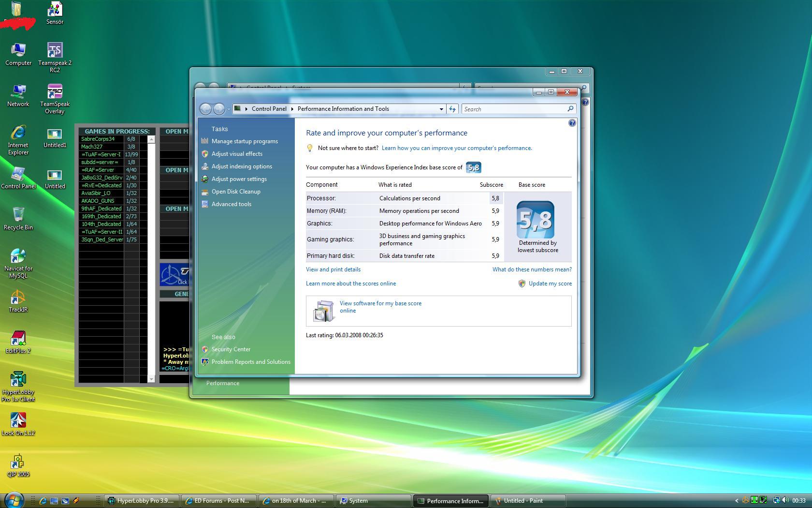Click the help question mark icon
The image size is (812, 508).
click(x=572, y=123)
